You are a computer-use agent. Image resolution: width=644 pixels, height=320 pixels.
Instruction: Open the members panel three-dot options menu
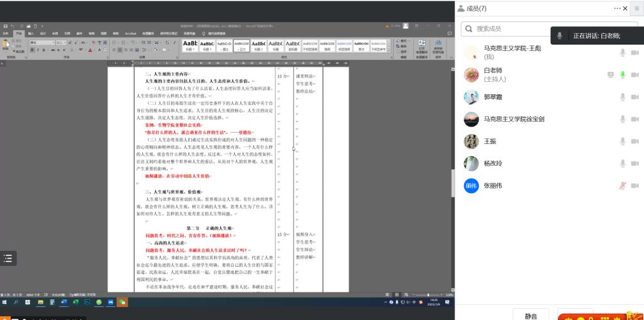[617, 8]
